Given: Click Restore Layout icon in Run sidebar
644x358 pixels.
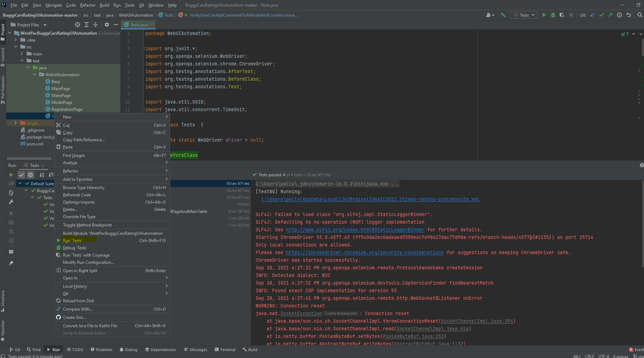Looking at the screenshot, I should [11, 252].
